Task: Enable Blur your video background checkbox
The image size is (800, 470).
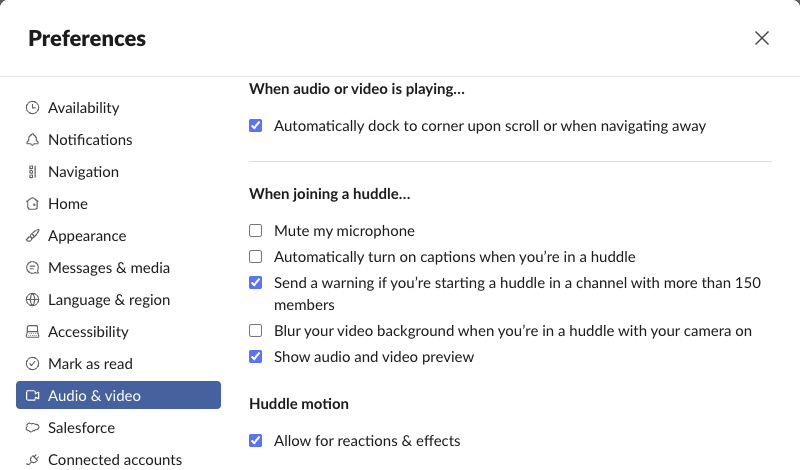Action: tap(256, 331)
